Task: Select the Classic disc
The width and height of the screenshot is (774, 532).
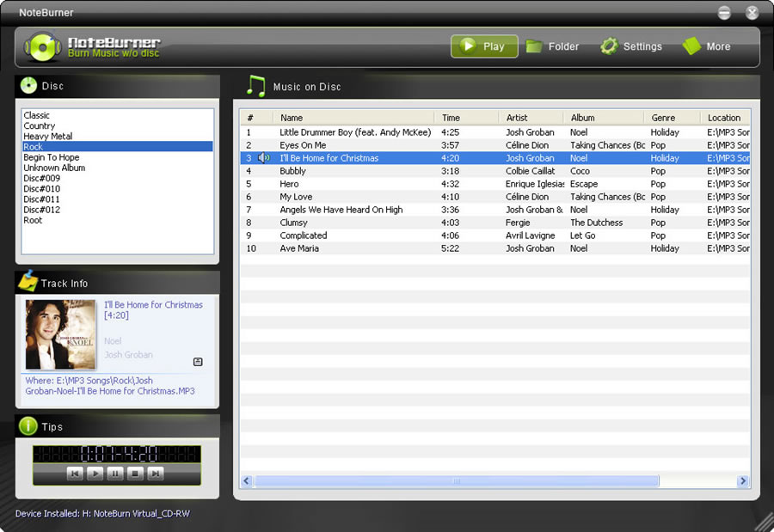Action: click(118, 115)
